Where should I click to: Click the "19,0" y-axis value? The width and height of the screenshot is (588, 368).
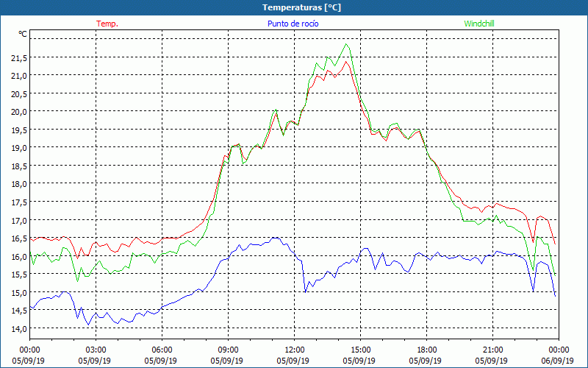tap(19, 148)
